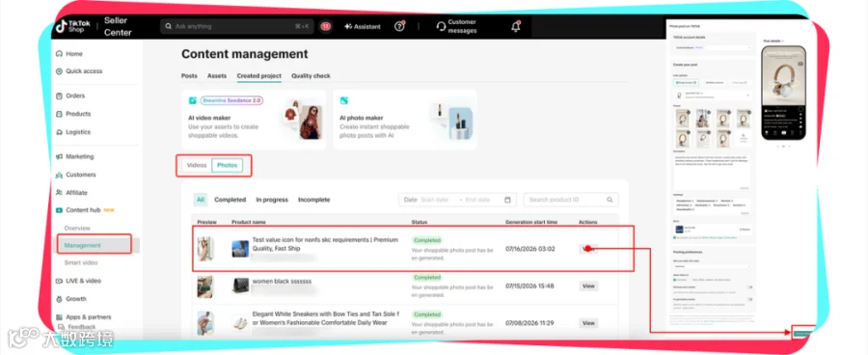Select the Videos toggle option

[x=197, y=165]
